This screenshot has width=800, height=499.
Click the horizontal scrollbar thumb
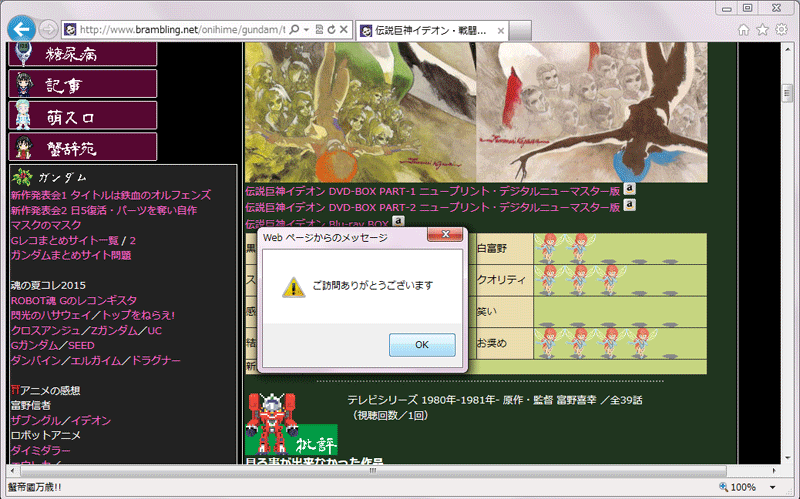[373, 470]
